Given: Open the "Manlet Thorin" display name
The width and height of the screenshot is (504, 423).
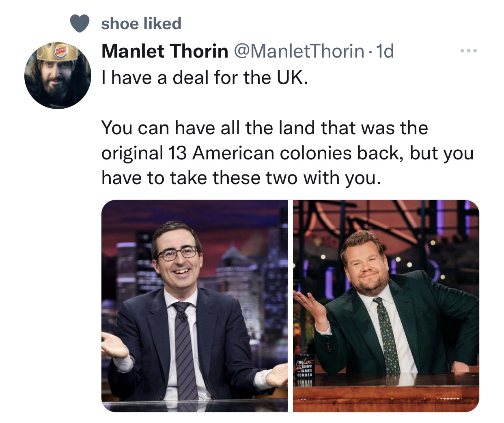Looking at the screenshot, I should [x=165, y=51].
